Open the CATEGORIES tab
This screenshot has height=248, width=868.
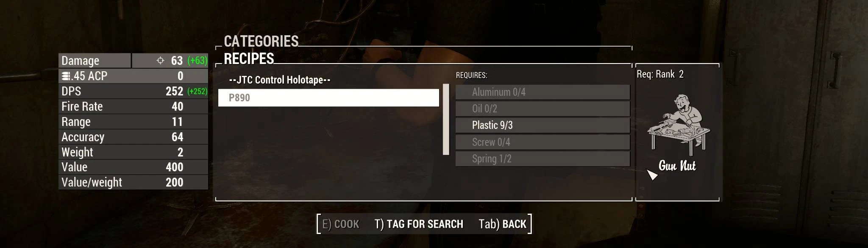(x=261, y=41)
